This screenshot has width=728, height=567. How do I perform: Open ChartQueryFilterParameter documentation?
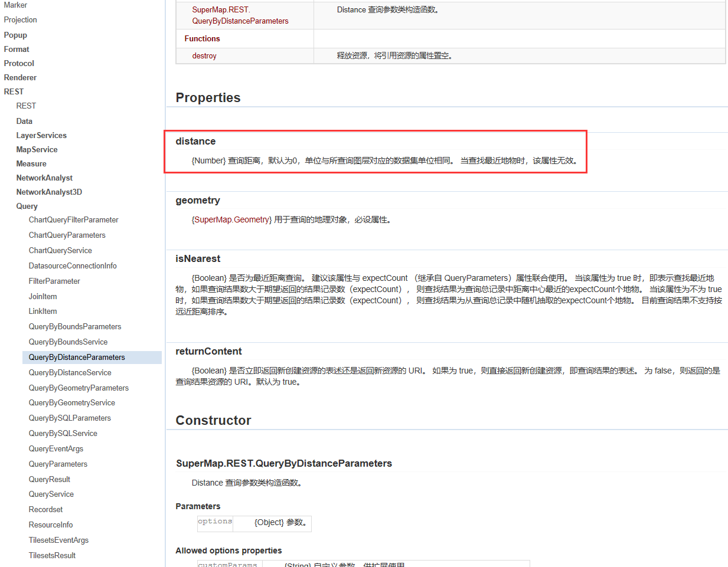[73, 219]
